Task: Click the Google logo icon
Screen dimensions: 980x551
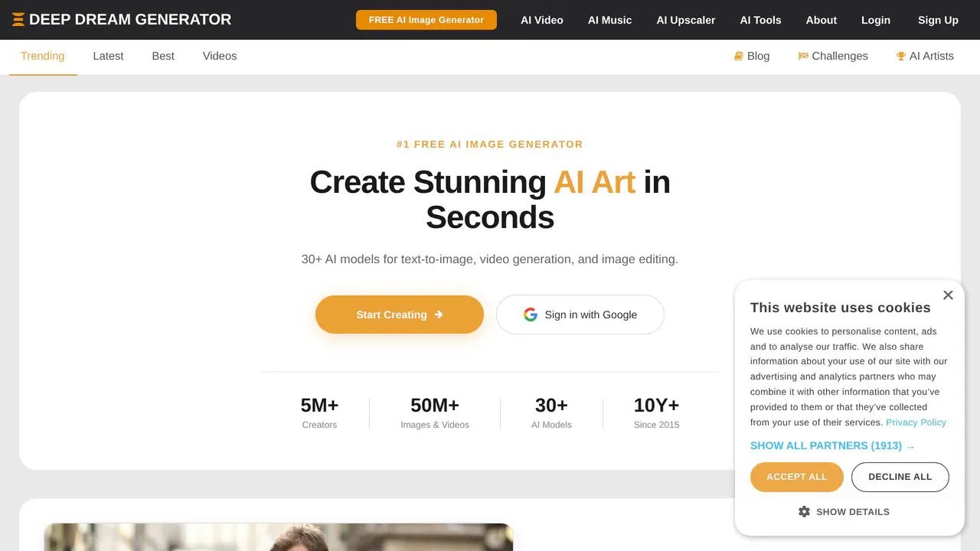Action: 531,315
